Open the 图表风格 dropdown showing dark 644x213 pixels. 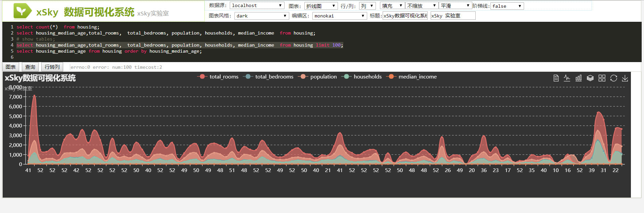point(262,16)
